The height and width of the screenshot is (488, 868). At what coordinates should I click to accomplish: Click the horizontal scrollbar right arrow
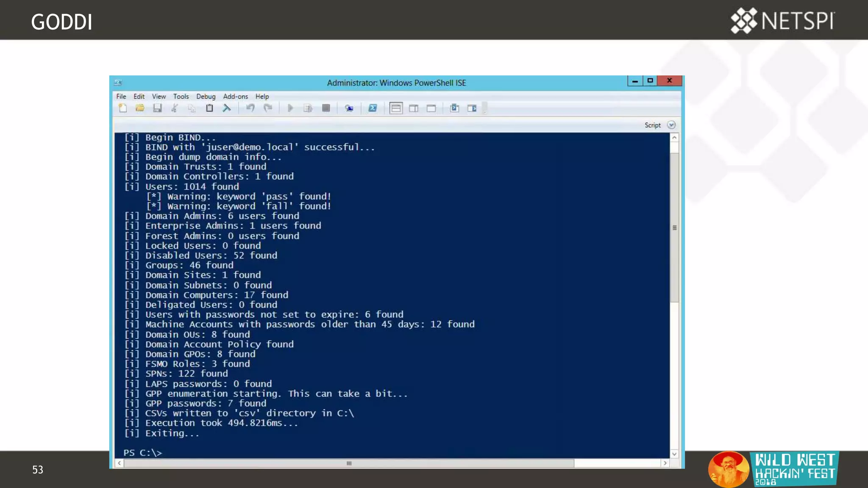(665, 463)
